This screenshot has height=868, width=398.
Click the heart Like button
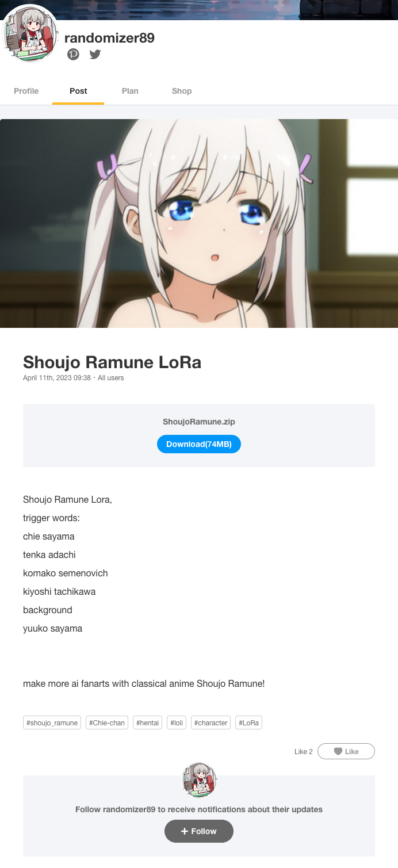[346, 751]
